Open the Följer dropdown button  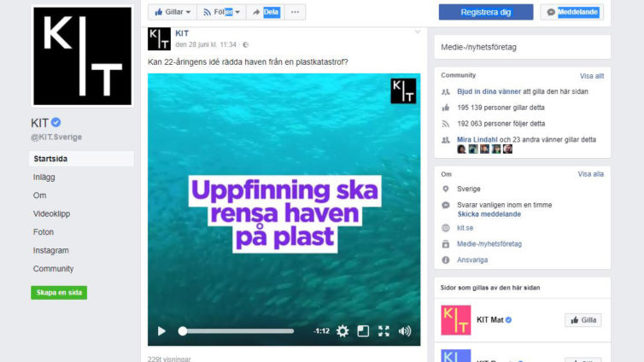(x=221, y=12)
